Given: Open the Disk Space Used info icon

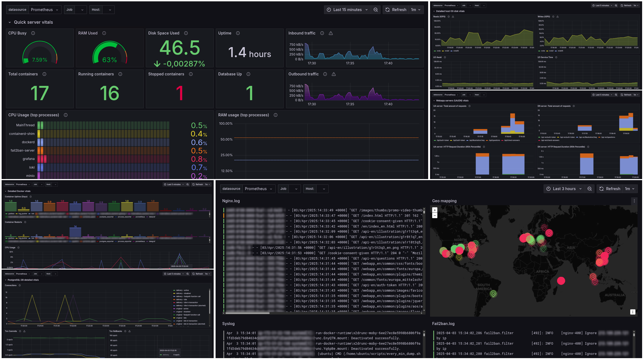Looking at the screenshot, I should click(186, 33).
